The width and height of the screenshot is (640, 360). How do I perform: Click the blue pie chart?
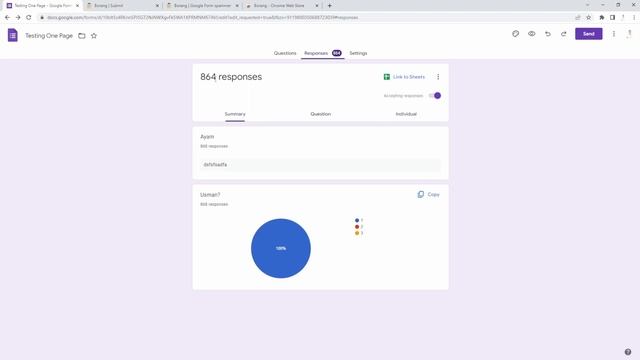281,248
